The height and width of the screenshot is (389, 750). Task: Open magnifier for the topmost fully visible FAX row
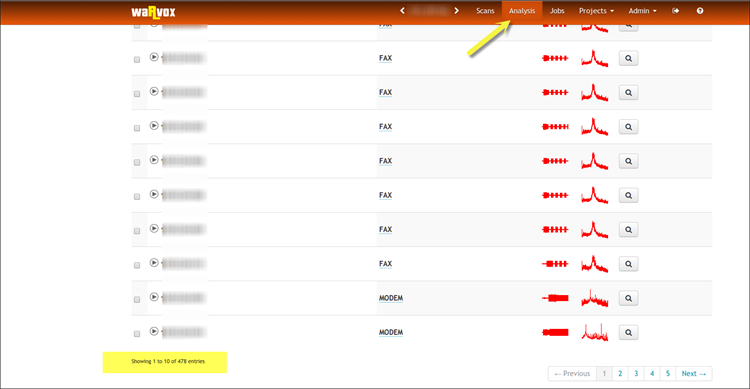[x=629, y=58]
